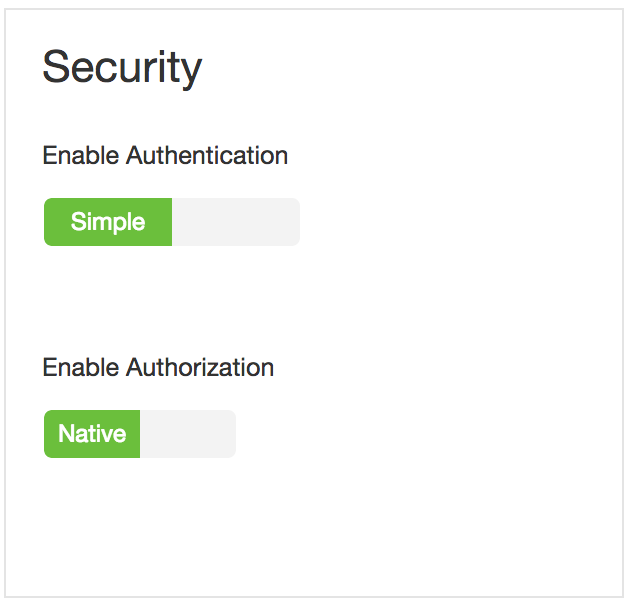630x608 pixels.
Task: Click the green Native toggle segment
Action: click(x=92, y=434)
